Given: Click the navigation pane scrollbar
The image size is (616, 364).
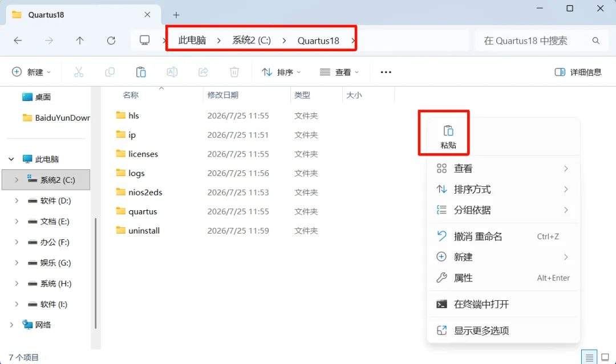Looking at the screenshot, I should click(95, 273).
